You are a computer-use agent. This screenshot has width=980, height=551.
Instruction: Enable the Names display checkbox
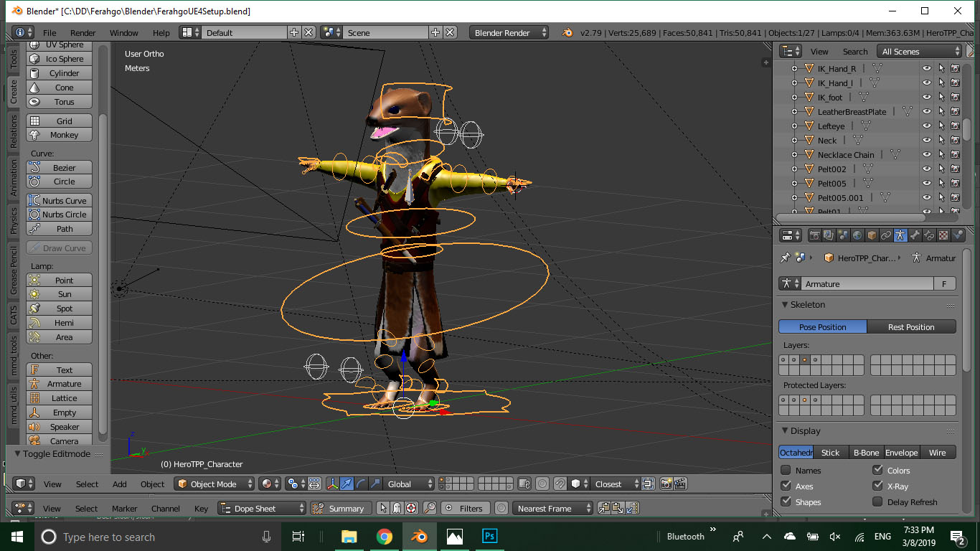[786, 471]
